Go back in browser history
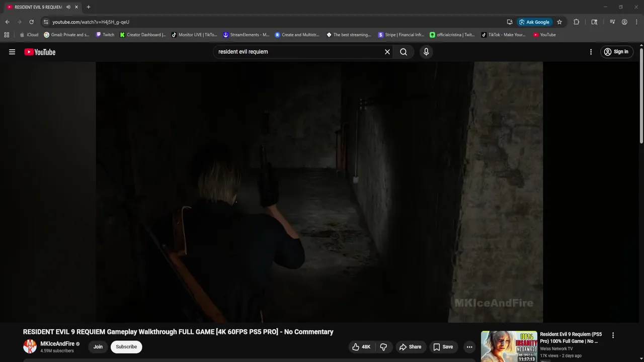Screen dimensions: 644x362 pyautogui.click(x=7, y=22)
